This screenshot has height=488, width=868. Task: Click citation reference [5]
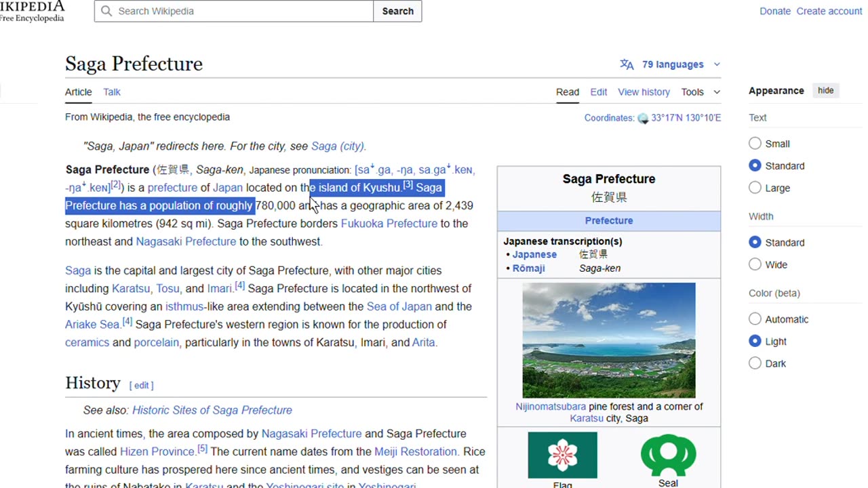tap(202, 449)
